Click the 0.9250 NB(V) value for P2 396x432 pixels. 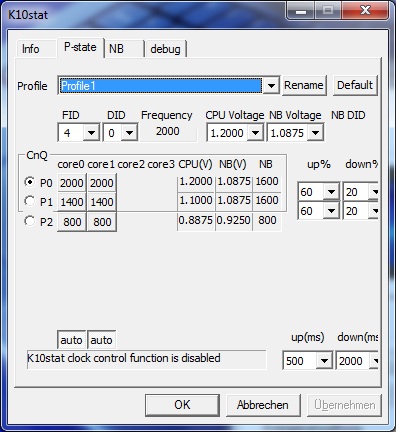point(234,220)
